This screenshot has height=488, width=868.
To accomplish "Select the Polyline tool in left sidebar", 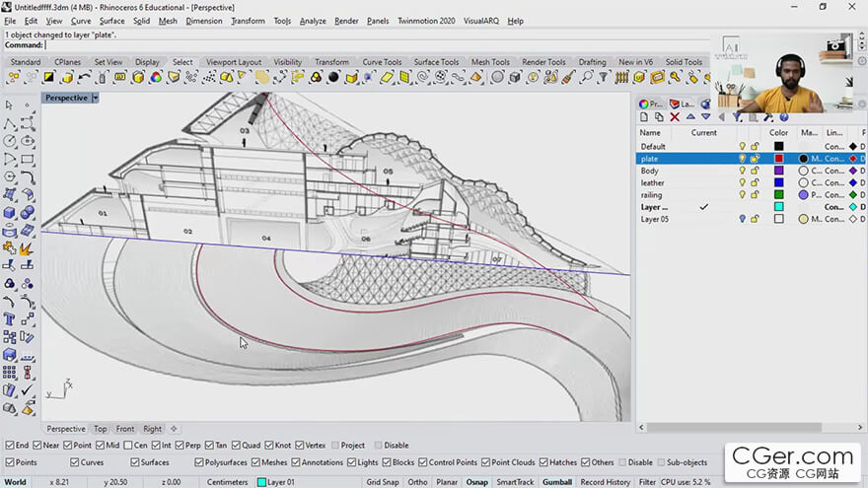I will click(x=9, y=123).
